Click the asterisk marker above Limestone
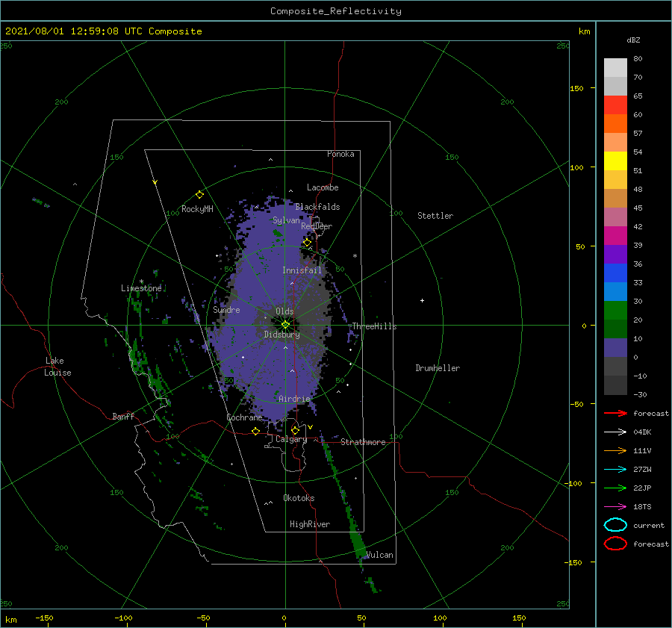Image resolution: width=672 pixels, height=628 pixels. [x=141, y=282]
